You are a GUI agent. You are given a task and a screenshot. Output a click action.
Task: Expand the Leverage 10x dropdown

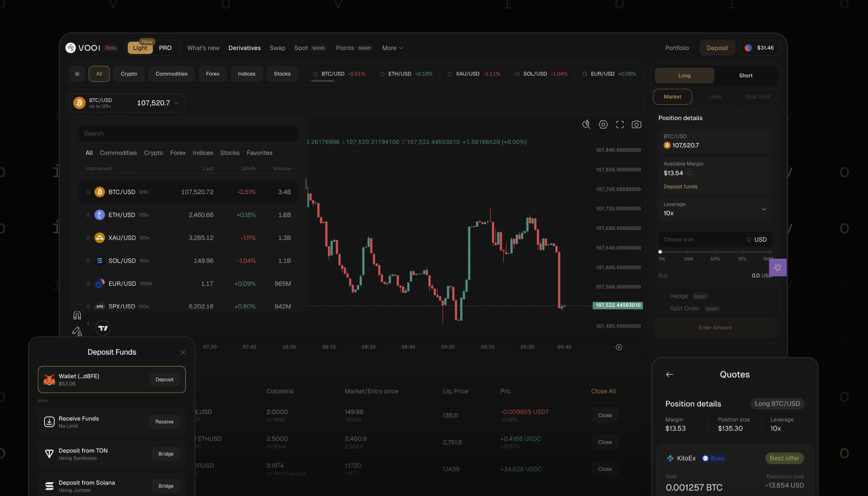(763, 209)
